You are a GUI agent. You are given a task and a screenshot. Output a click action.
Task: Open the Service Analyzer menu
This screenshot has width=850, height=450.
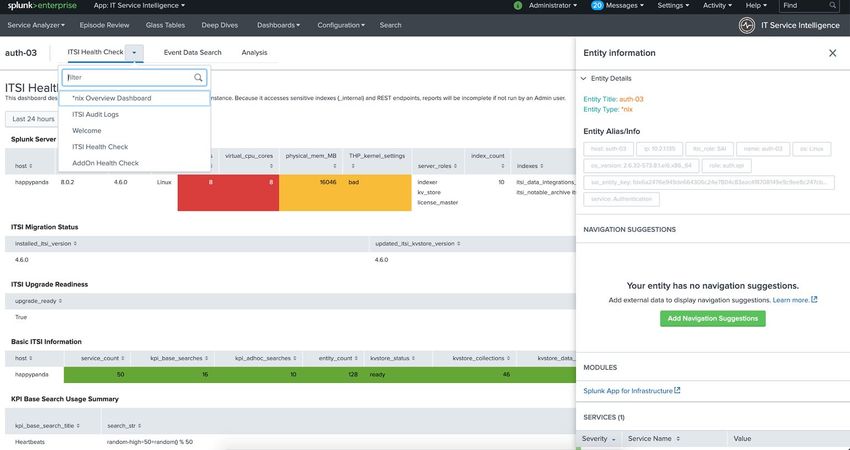coord(36,25)
